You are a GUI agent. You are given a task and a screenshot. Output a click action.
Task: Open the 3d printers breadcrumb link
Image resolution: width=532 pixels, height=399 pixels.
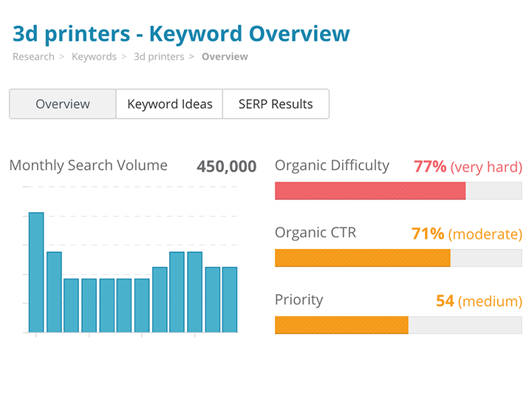coord(158,57)
